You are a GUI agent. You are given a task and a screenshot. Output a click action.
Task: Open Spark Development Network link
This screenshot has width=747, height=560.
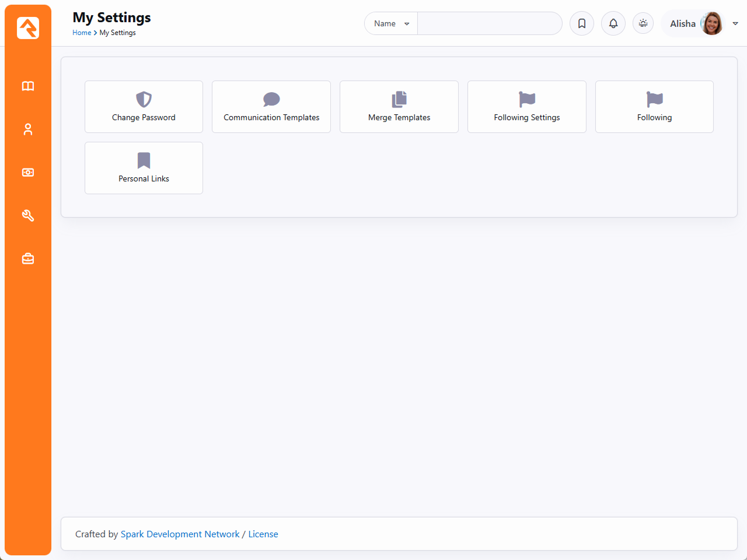click(x=180, y=534)
